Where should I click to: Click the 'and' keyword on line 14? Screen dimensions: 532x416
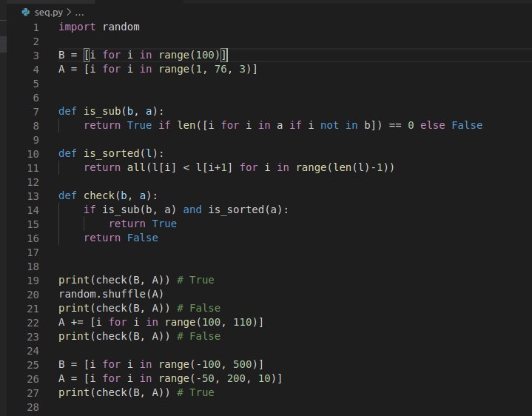(x=192, y=210)
